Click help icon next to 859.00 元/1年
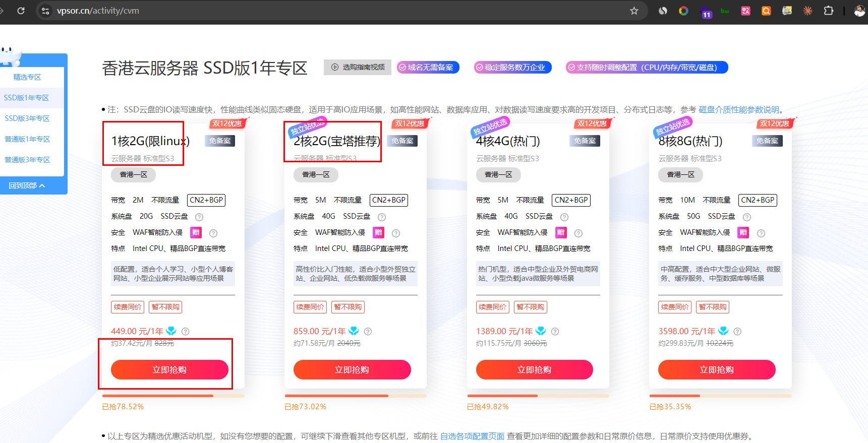Viewport: 868px width, 443px height. click(368, 332)
